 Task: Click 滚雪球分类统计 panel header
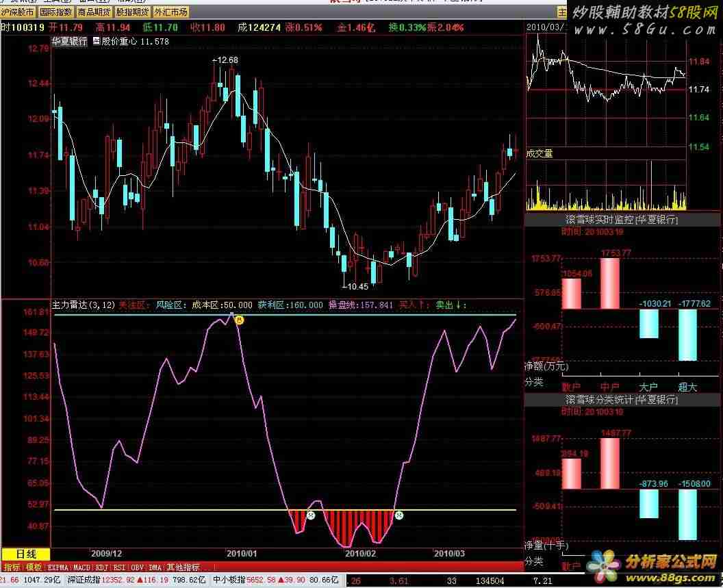pyautogui.click(x=622, y=399)
